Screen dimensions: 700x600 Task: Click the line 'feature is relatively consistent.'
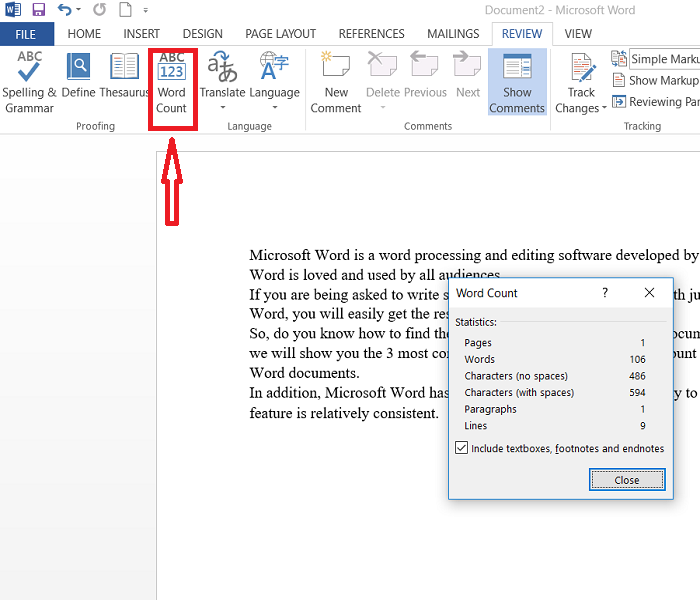pos(344,413)
